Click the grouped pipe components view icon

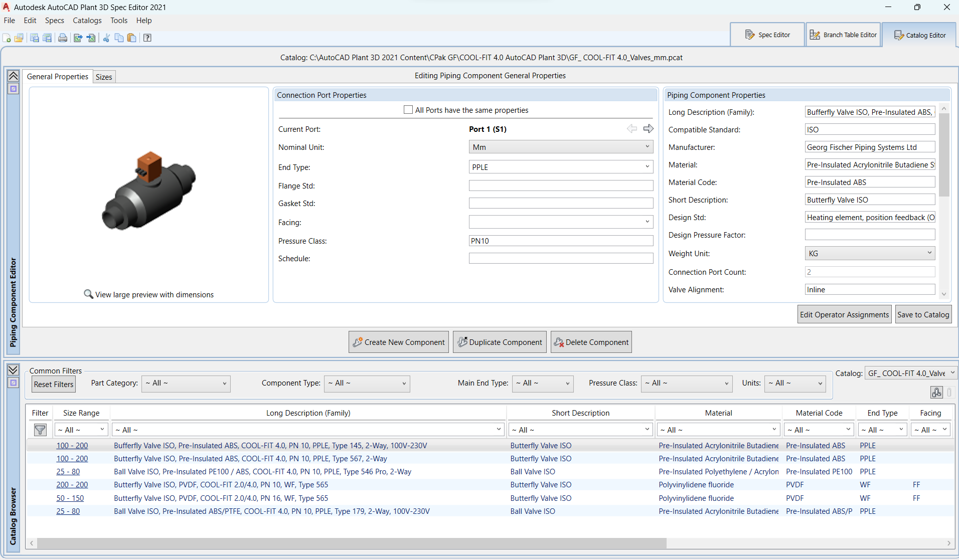pos(936,393)
